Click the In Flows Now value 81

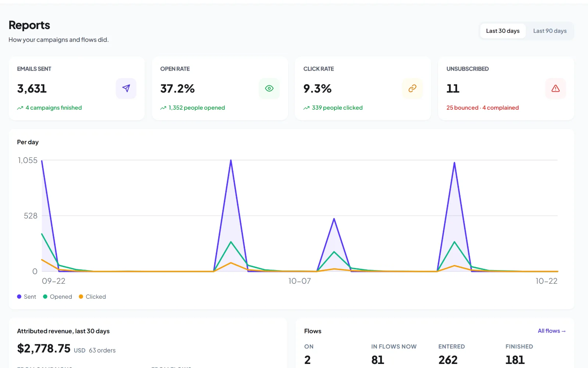(378, 360)
